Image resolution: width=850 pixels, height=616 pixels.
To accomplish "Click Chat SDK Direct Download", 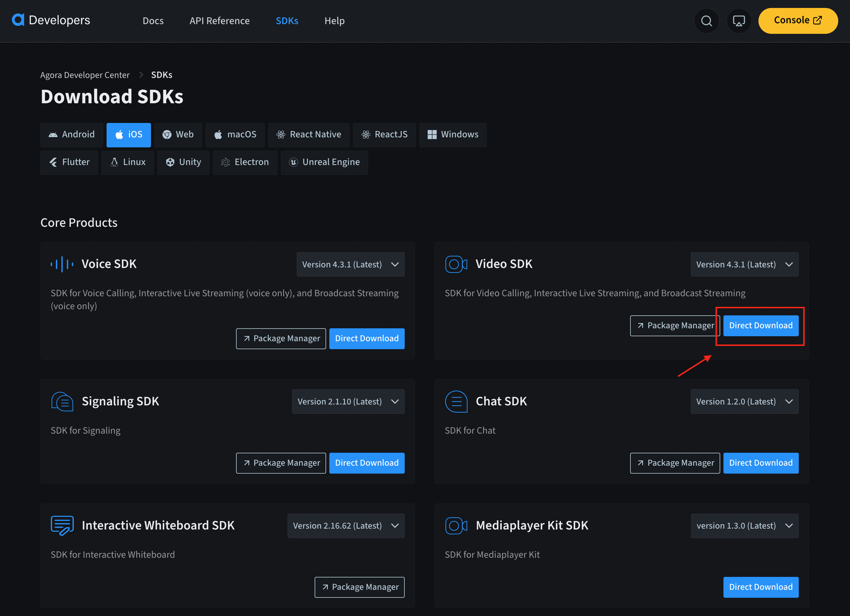I will (x=761, y=463).
